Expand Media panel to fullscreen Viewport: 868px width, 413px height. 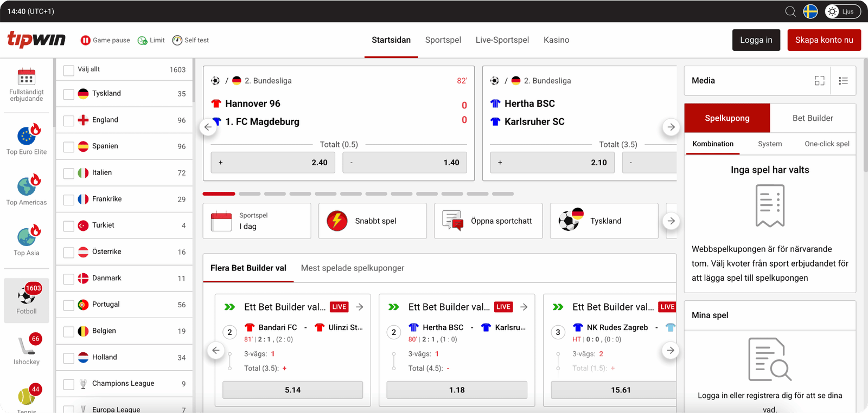pyautogui.click(x=819, y=81)
